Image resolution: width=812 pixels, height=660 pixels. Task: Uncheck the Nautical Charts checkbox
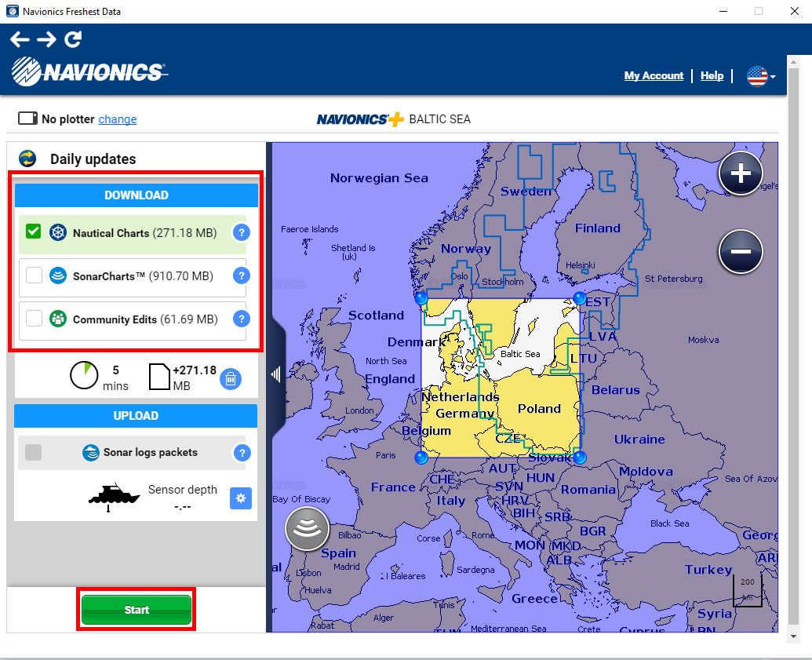pyautogui.click(x=34, y=231)
